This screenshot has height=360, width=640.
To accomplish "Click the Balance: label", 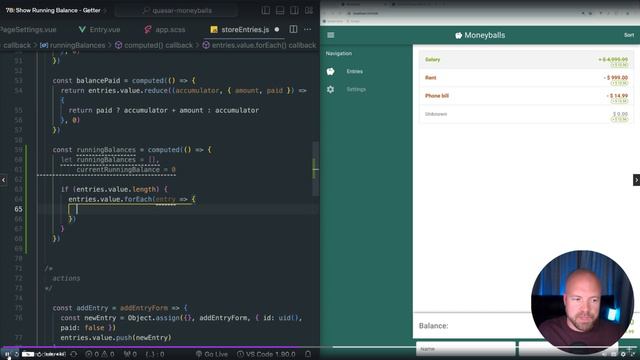I will 433,326.
